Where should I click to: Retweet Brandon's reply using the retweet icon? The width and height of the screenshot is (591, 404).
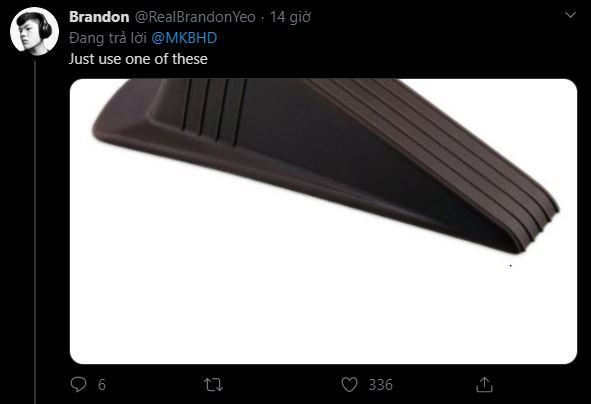[213, 385]
